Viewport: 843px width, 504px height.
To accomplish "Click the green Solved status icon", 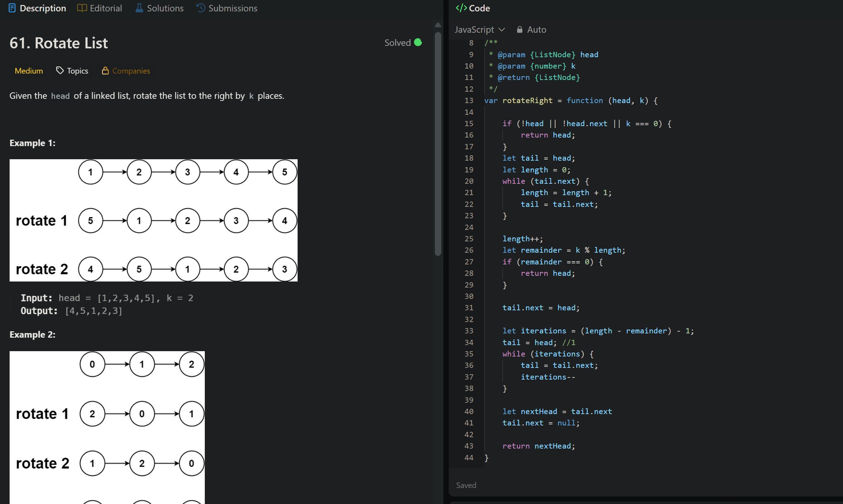I will 418,43.
